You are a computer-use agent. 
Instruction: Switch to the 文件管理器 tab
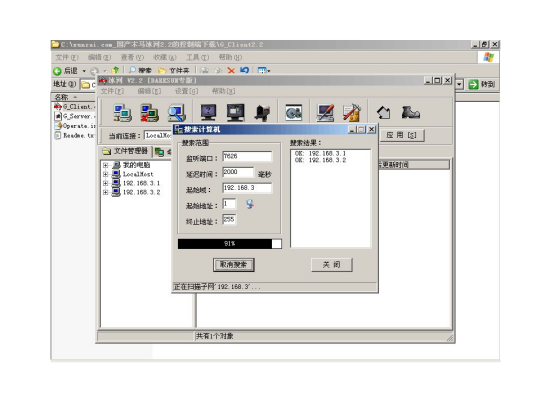point(125,151)
